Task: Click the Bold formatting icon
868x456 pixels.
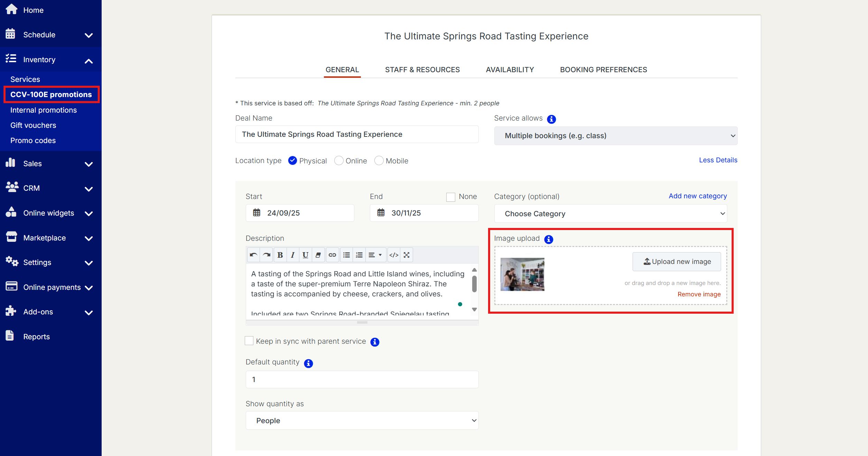Action: tap(280, 255)
